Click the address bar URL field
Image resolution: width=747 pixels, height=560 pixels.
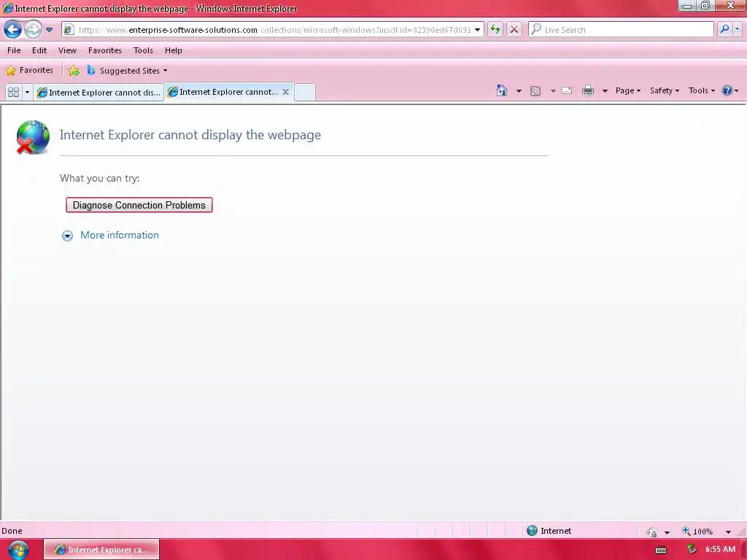[x=274, y=29]
